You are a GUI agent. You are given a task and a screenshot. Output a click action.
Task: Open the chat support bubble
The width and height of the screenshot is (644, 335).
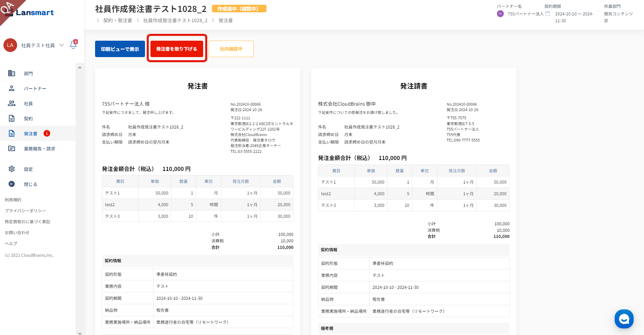tap(624, 319)
